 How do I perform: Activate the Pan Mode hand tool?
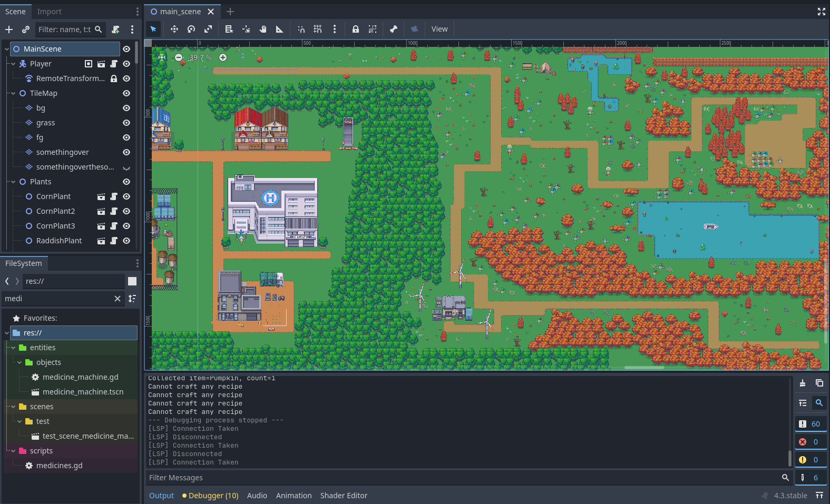pos(263,29)
